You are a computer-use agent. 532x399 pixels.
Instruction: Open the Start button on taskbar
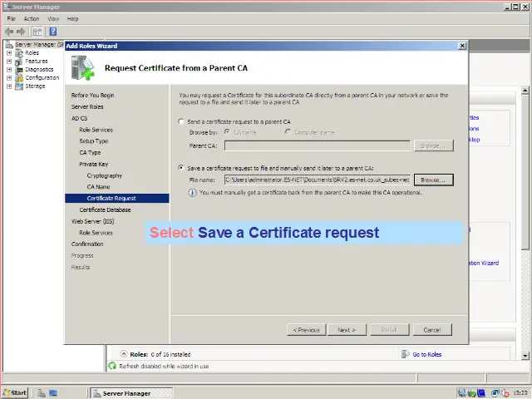tap(15, 393)
